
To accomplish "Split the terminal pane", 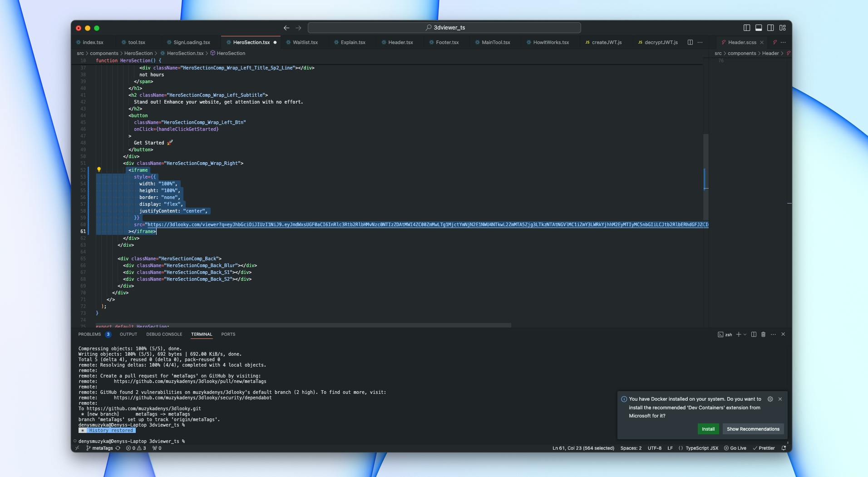I will [754, 334].
